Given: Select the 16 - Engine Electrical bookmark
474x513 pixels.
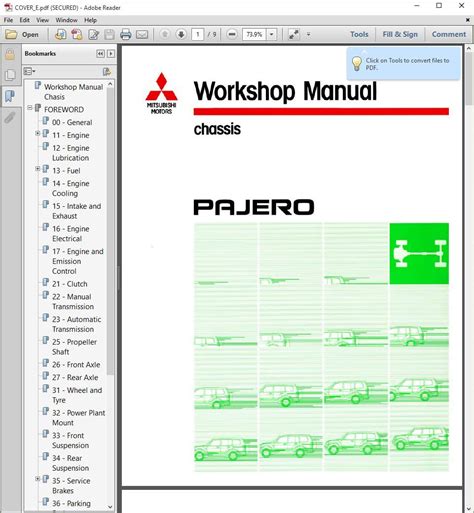Looking at the screenshot, I should click(71, 234).
